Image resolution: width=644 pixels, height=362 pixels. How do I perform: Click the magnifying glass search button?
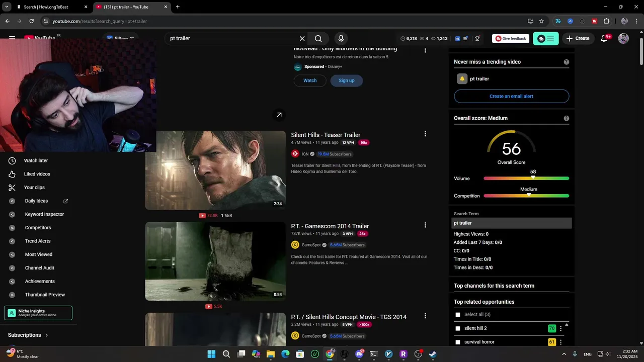click(x=318, y=38)
